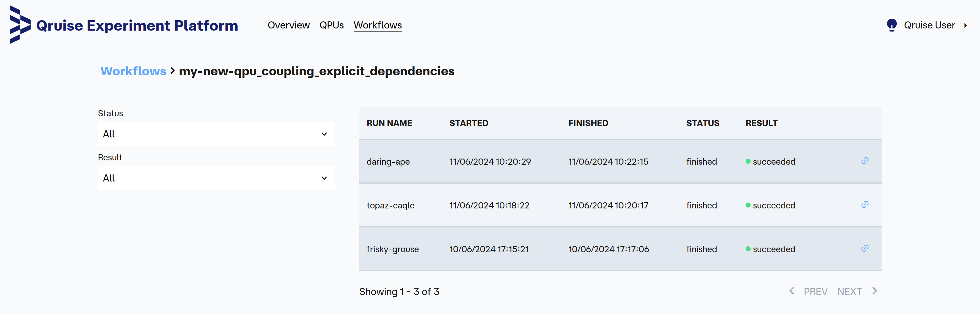Select the frisky-grouse run name
The image size is (980, 314).
(393, 249)
